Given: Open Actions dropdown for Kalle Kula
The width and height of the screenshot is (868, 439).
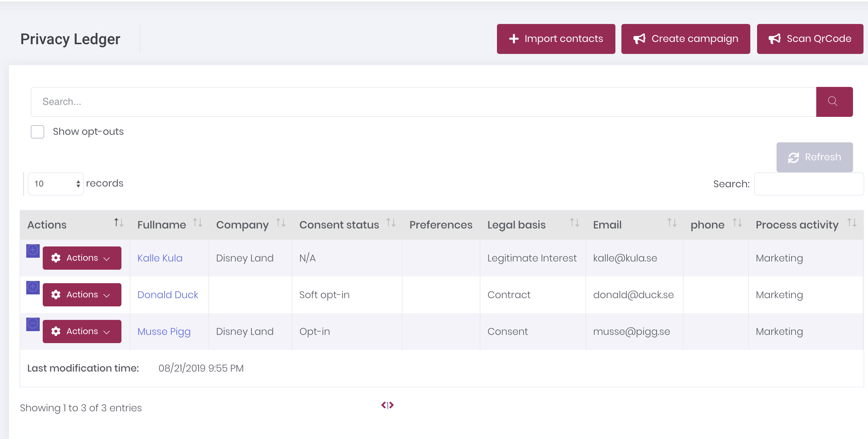Looking at the screenshot, I should (x=82, y=258).
